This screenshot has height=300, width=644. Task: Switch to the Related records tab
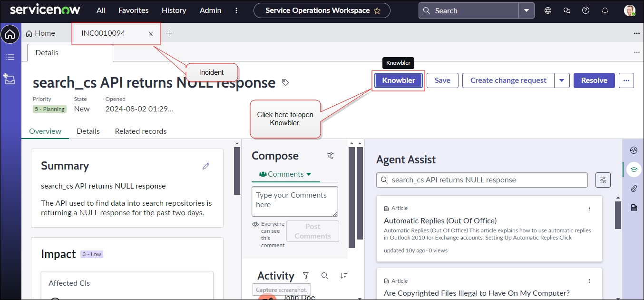tap(141, 131)
